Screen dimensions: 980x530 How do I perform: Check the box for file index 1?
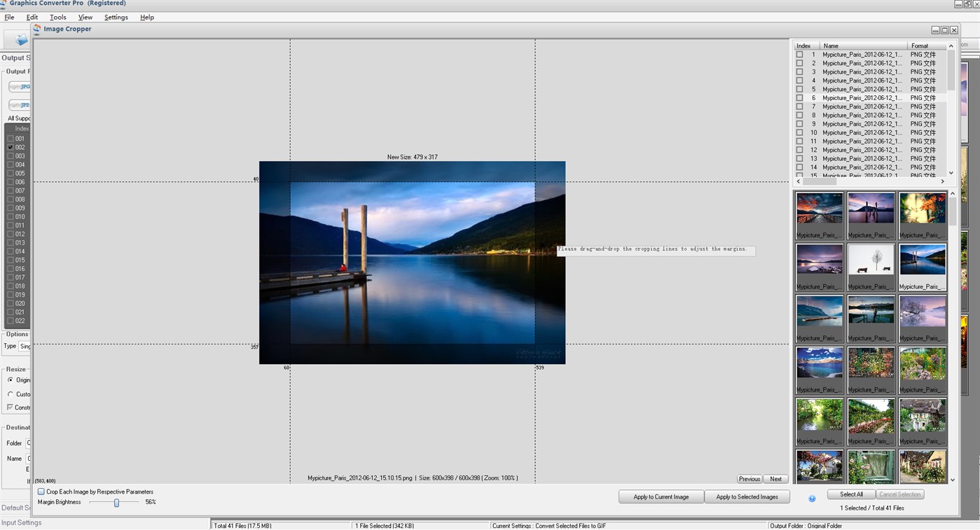coord(800,54)
